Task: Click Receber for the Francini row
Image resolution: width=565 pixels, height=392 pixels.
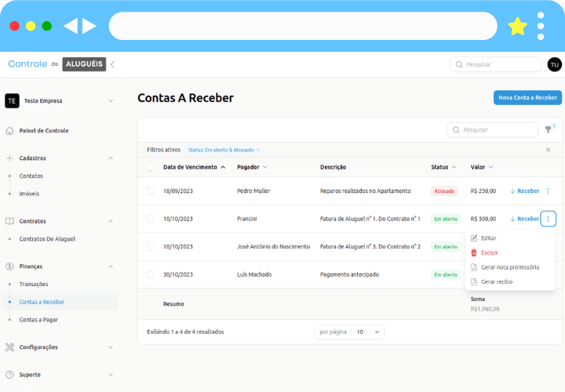Action: click(x=525, y=219)
